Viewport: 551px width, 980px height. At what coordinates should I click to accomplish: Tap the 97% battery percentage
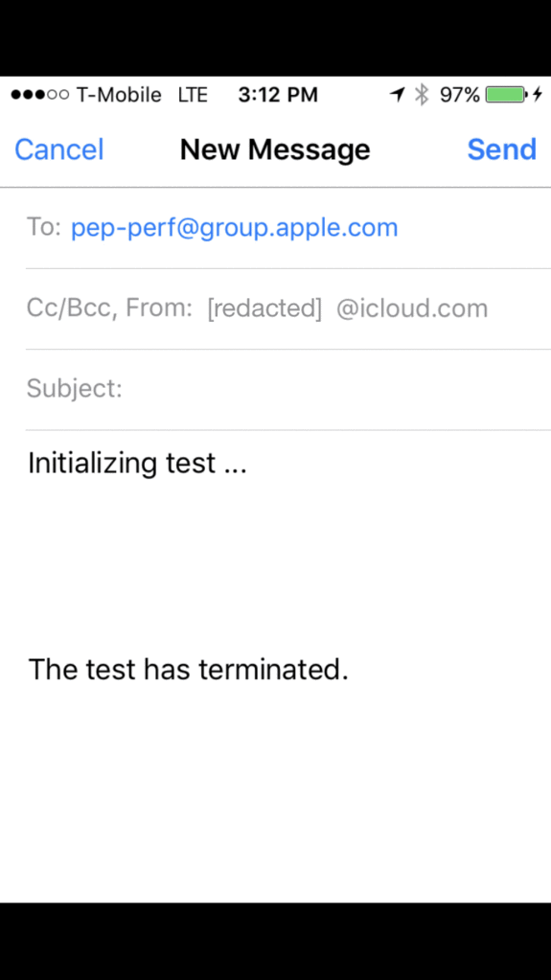[460, 95]
